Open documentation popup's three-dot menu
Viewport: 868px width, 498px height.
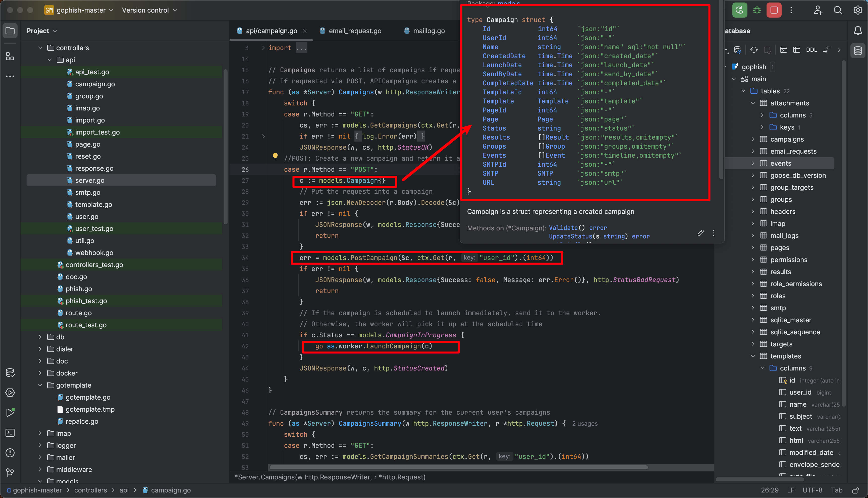[x=713, y=233]
